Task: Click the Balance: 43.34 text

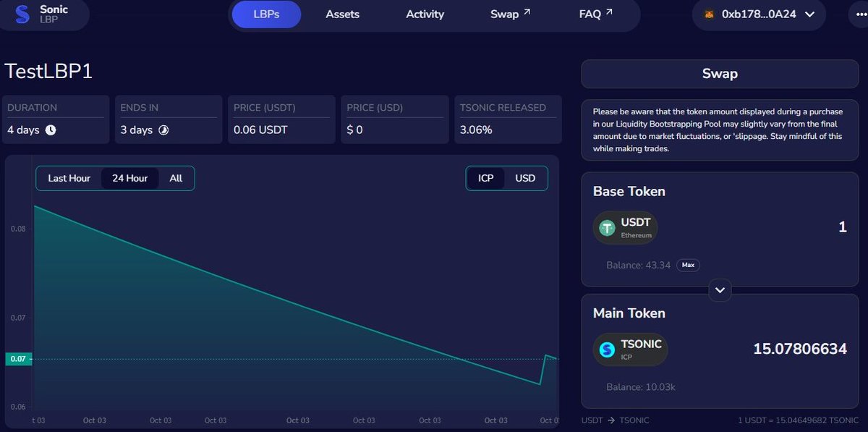Action: click(x=638, y=266)
